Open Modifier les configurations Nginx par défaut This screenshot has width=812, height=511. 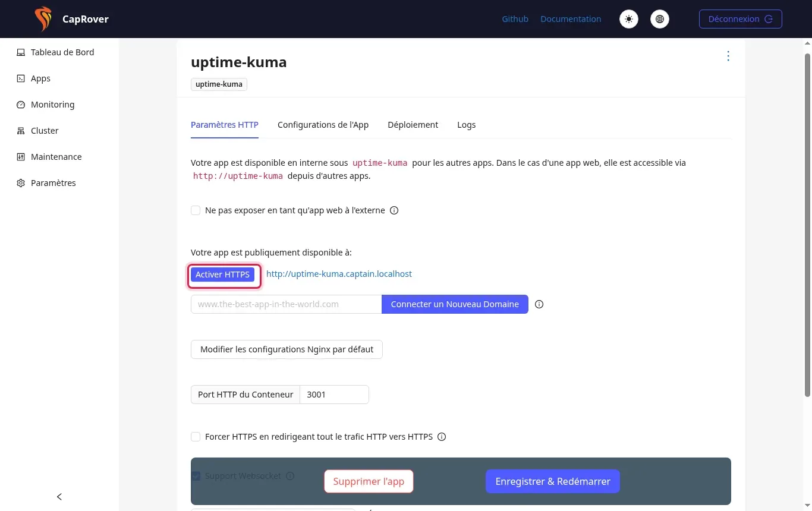click(287, 349)
